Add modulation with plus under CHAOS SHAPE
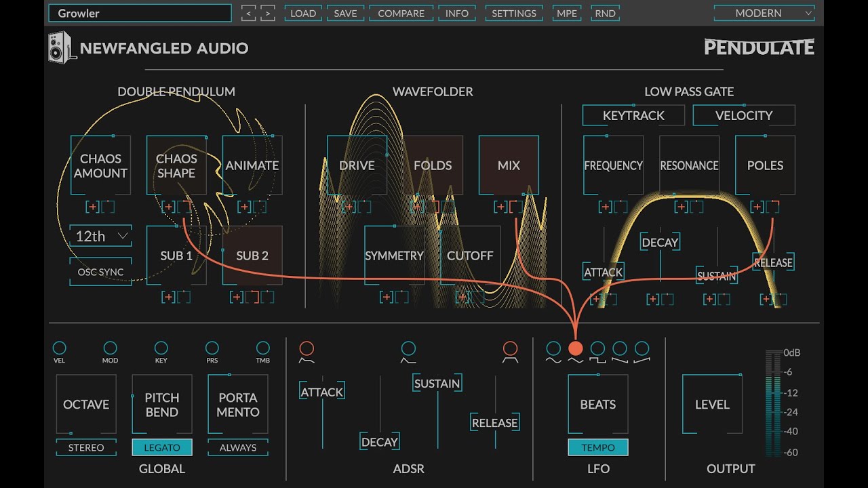 pyautogui.click(x=169, y=207)
